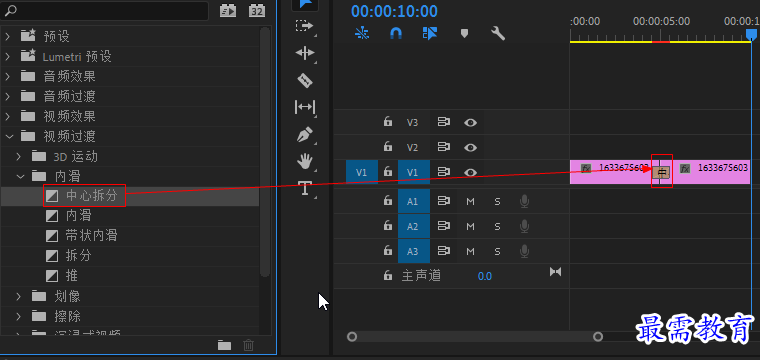Expand the 3D 运动 subfolder
Viewport: 760px width, 360px height.
19,157
